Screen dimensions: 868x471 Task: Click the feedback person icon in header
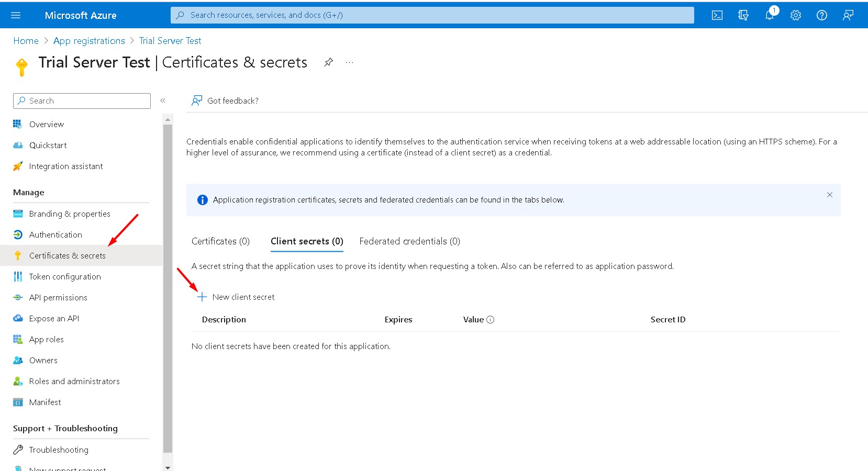point(848,15)
